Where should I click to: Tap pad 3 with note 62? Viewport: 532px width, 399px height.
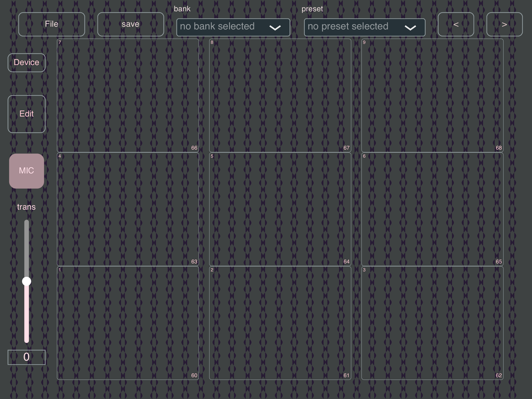coord(432,323)
